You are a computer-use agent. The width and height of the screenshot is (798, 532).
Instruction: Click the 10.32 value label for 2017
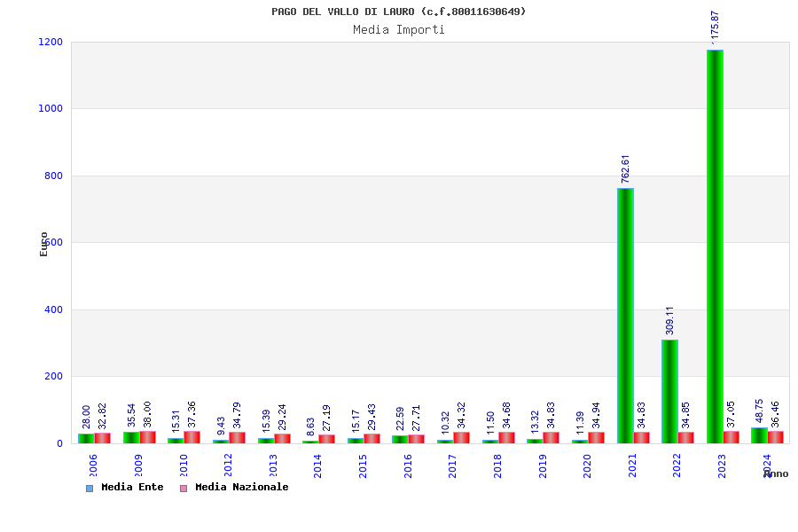445,423
